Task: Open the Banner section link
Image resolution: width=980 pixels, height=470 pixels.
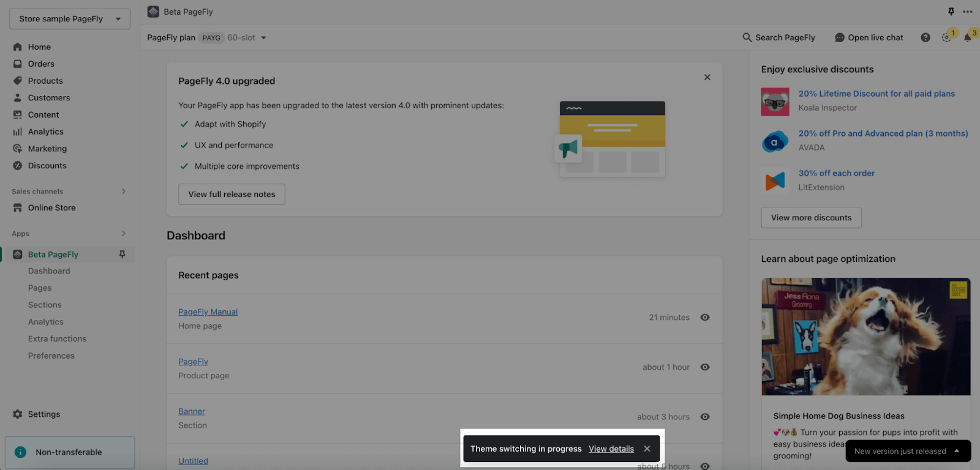Action: (192, 412)
